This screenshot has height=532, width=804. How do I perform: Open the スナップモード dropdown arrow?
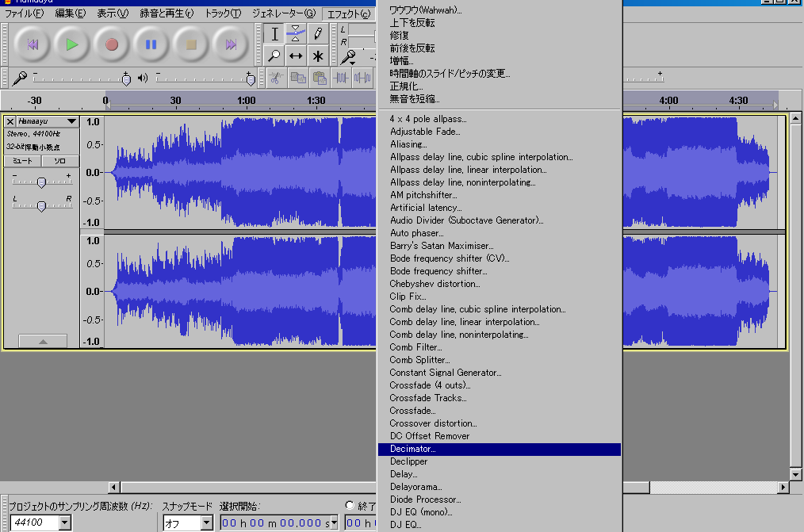207,522
